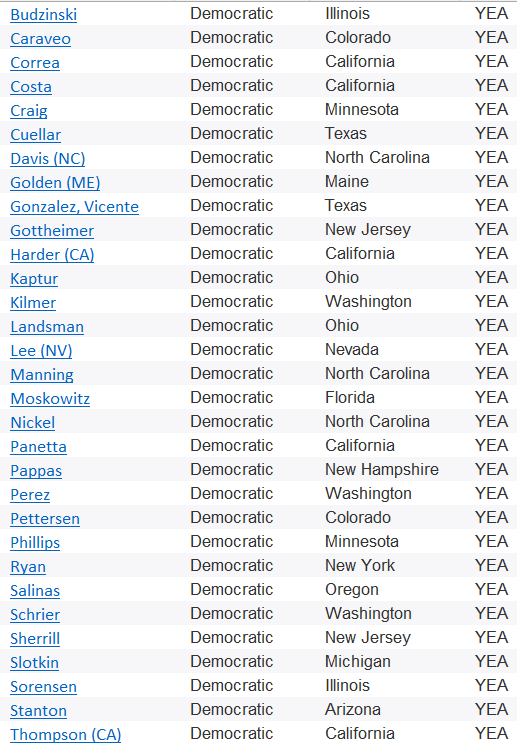517x745 pixels.
Task: Click Gonzalez, Vicente link
Action: [75, 207]
